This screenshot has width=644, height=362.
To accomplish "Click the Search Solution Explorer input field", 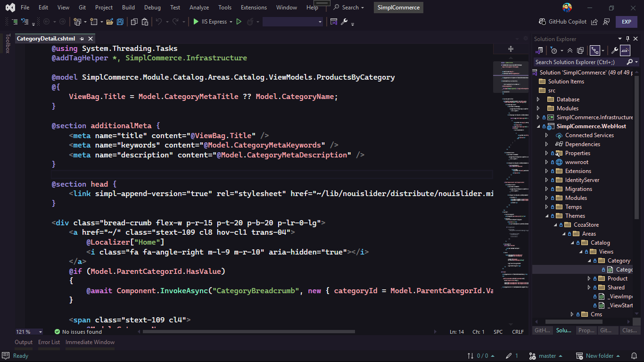I will pyautogui.click(x=580, y=62).
